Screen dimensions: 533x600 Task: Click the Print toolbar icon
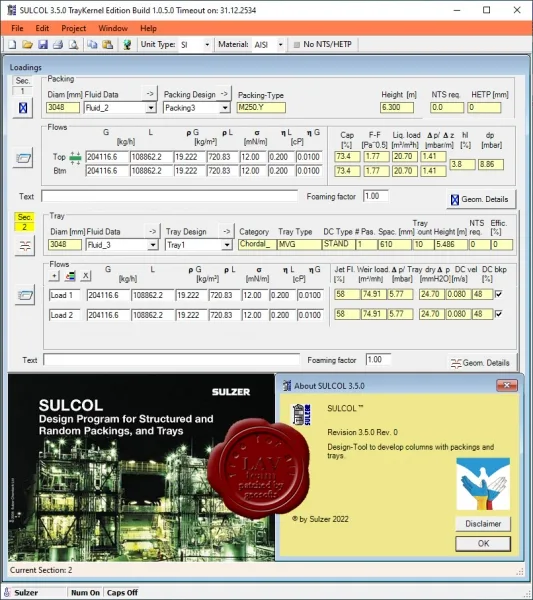[58, 44]
